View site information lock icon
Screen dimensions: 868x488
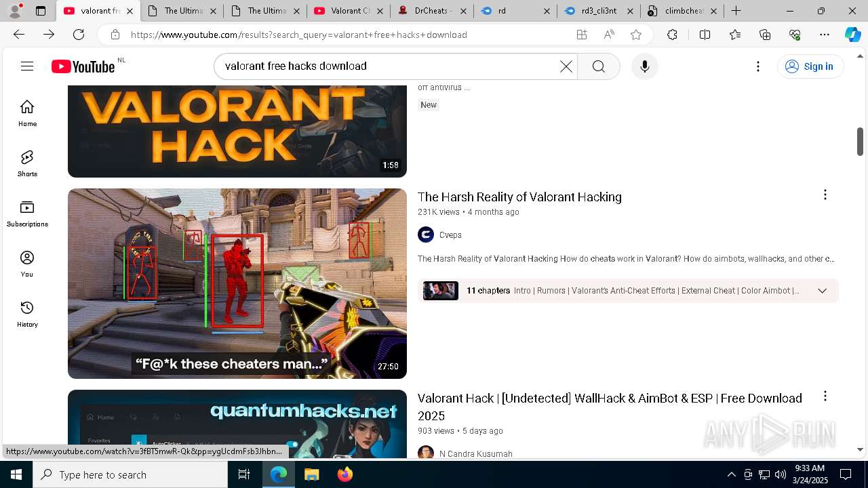[x=115, y=35]
